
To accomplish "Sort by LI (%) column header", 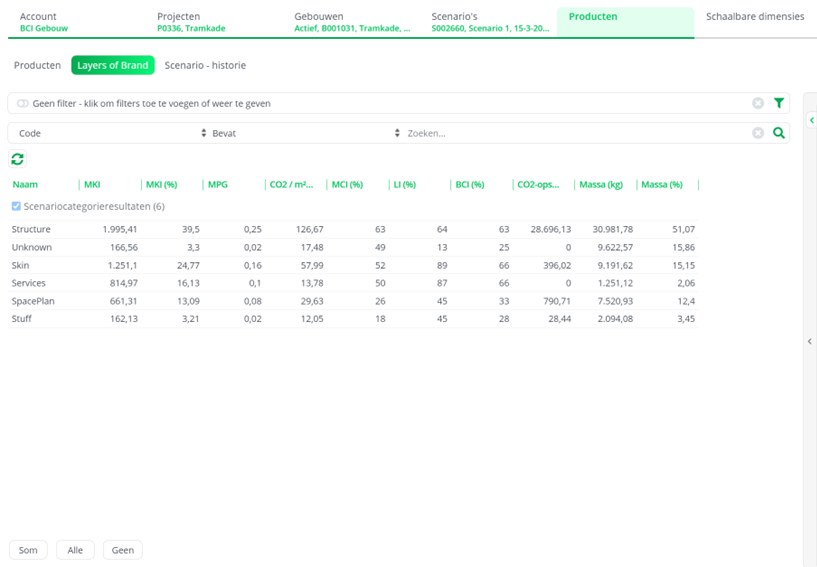I will coord(404,184).
